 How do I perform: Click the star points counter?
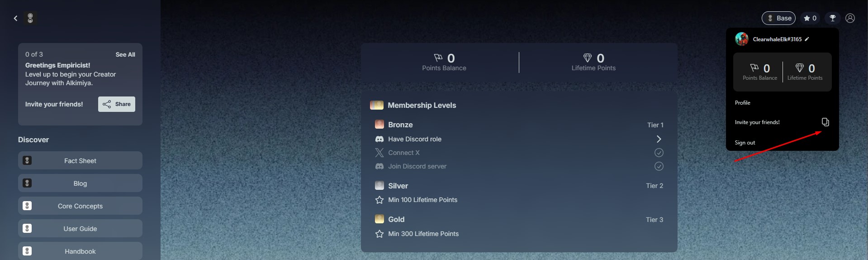(x=810, y=18)
